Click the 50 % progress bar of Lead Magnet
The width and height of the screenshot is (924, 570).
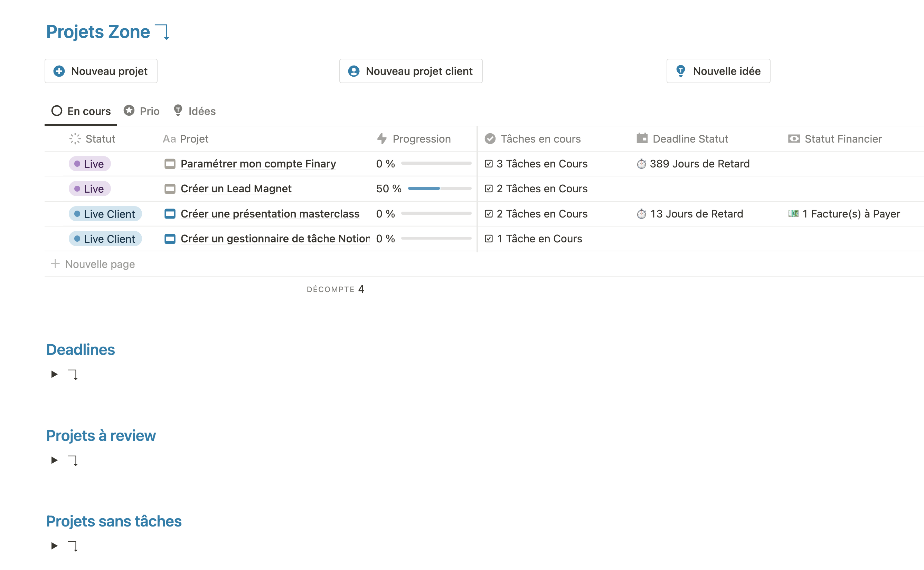[x=439, y=188]
